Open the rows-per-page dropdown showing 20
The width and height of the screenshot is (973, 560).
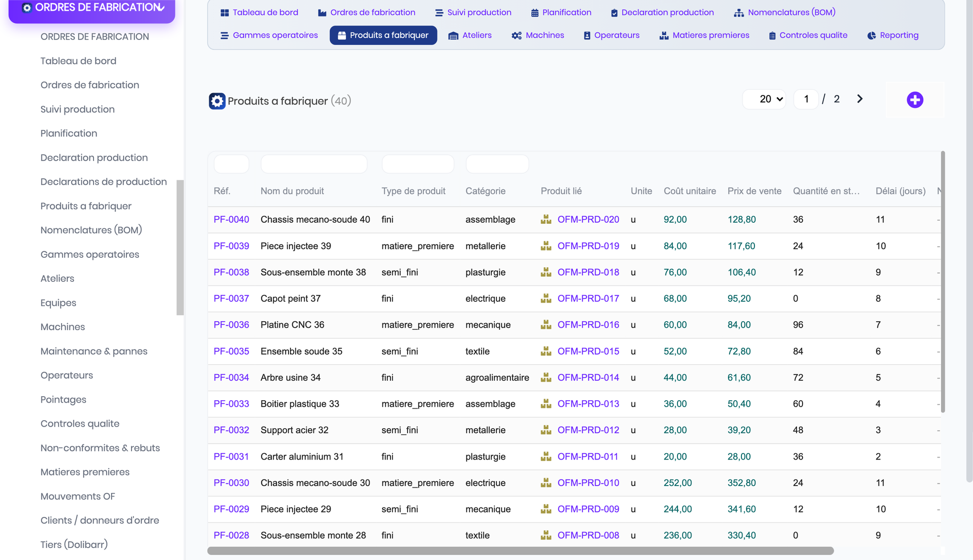[764, 99]
